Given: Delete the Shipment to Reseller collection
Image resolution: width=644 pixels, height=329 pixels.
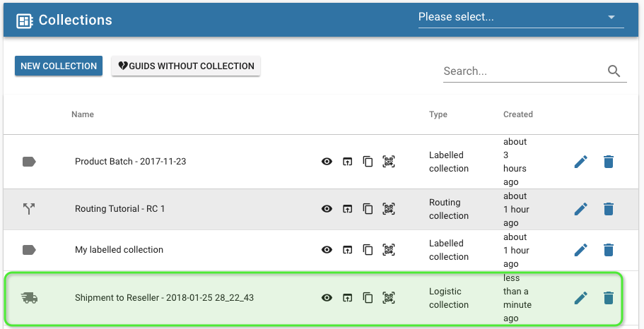Looking at the screenshot, I should (x=608, y=298).
